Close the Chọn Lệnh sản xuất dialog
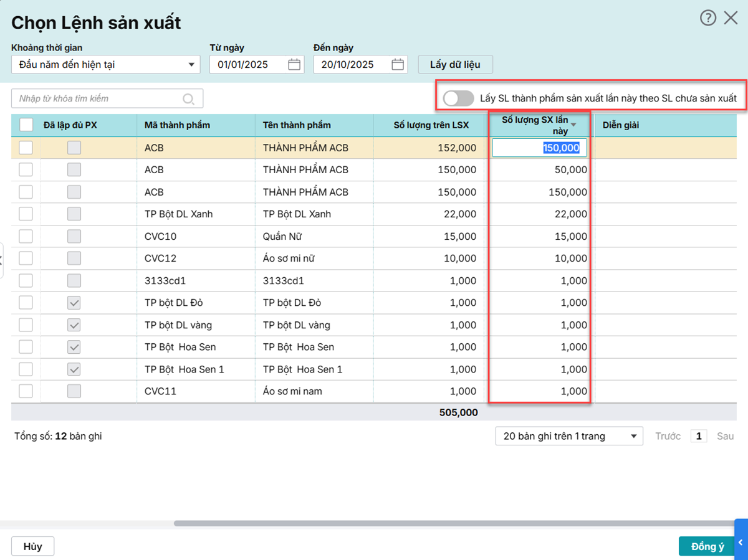The height and width of the screenshot is (560, 748). coord(731,18)
